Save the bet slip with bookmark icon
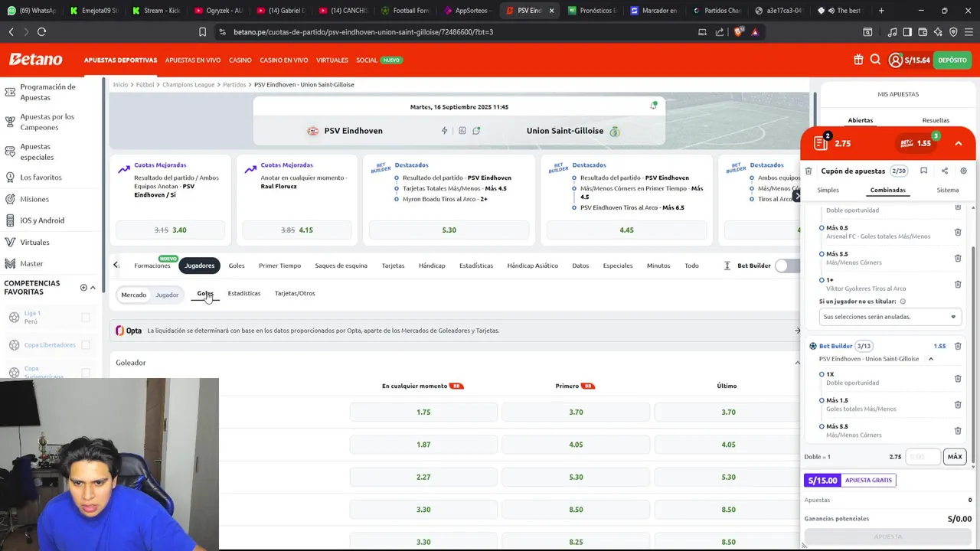Viewport: 980px width, 551px height. pyautogui.click(x=923, y=171)
